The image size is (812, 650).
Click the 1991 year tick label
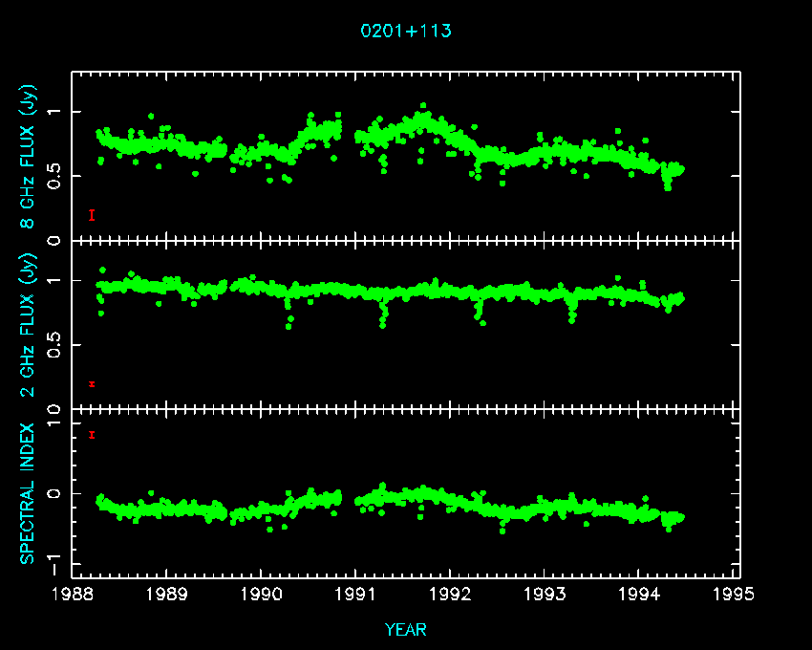[356, 595]
